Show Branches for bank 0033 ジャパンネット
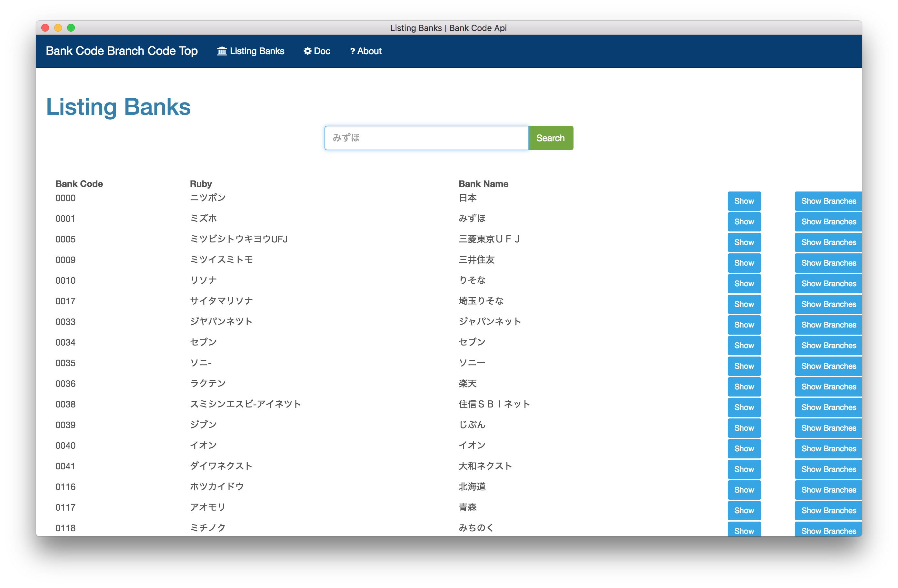898x588 pixels. (x=828, y=325)
